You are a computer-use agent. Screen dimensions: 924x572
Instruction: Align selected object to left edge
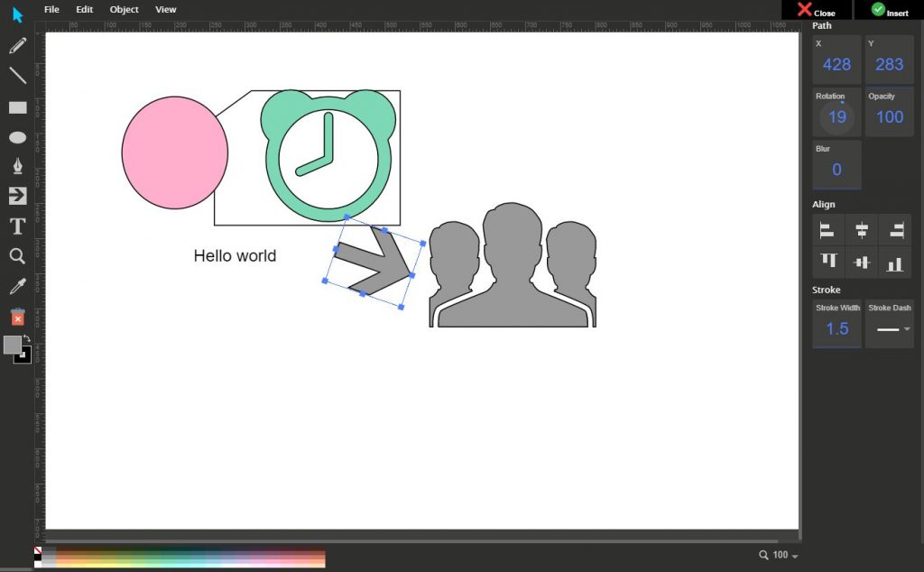point(827,230)
